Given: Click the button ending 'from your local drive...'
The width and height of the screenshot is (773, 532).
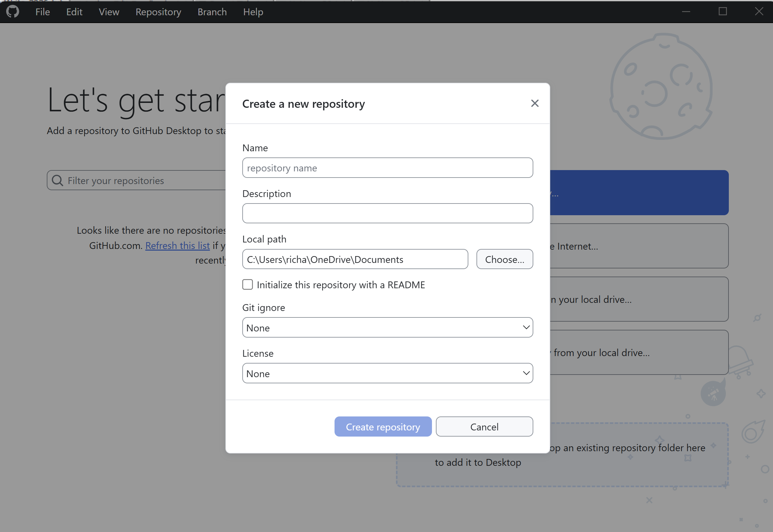Looking at the screenshot, I should (639, 352).
